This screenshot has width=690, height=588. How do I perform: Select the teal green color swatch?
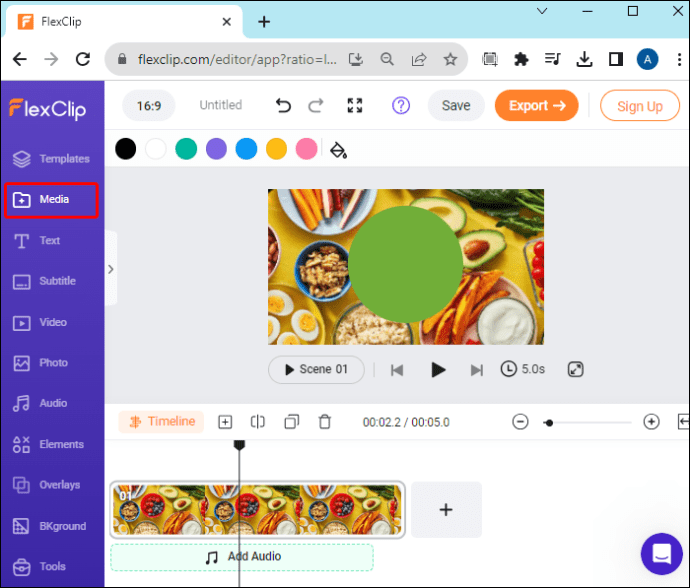pyautogui.click(x=186, y=149)
